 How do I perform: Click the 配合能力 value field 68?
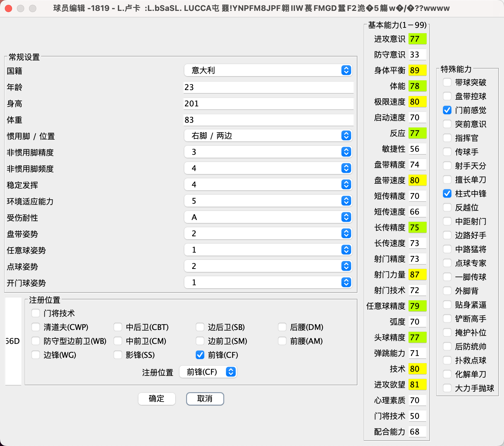[x=417, y=432]
